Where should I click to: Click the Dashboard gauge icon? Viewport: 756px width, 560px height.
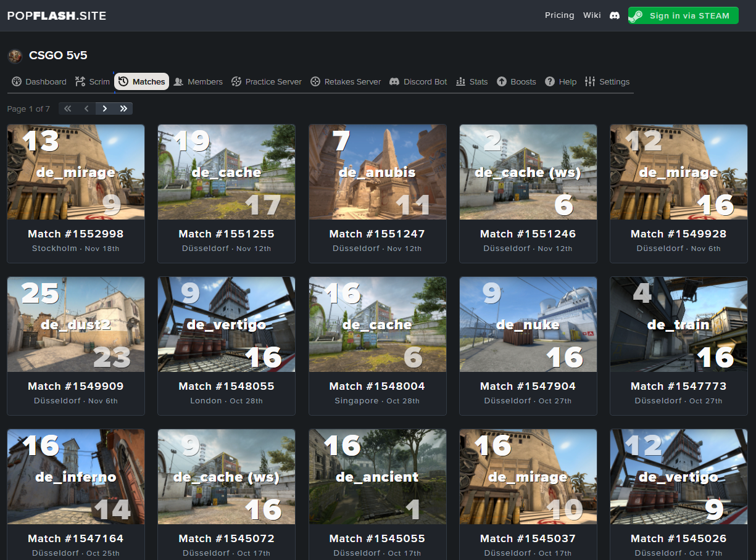tap(17, 81)
